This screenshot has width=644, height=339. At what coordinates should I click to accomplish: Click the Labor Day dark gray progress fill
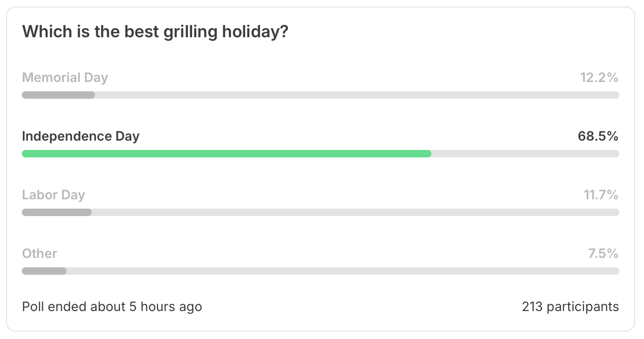point(57,212)
